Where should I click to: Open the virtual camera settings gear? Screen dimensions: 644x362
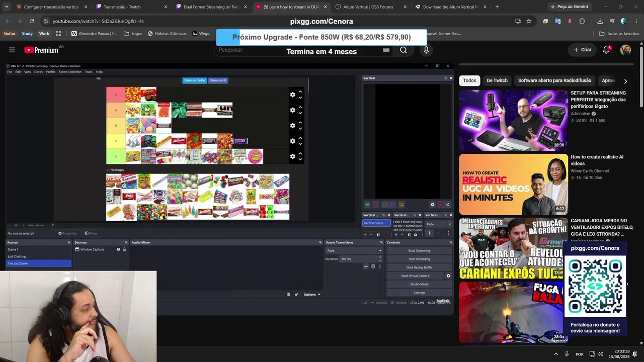(x=448, y=276)
